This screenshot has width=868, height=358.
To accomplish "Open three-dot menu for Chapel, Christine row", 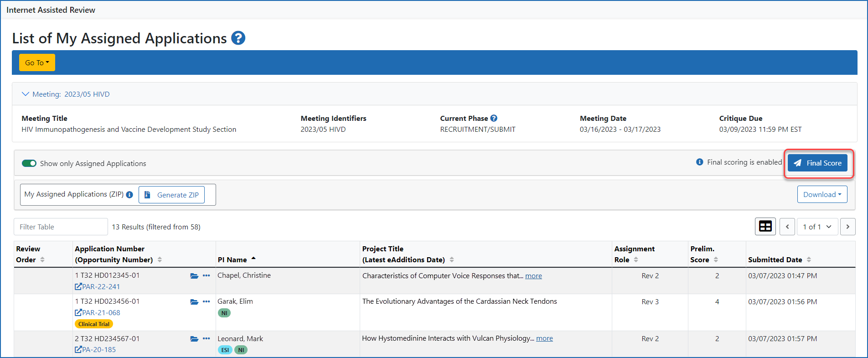I will [207, 275].
